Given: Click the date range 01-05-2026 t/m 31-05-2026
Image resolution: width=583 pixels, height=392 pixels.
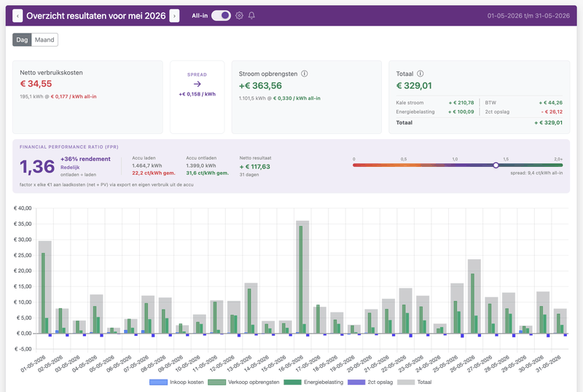Looking at the screenshot, I should tap(528, 15).
